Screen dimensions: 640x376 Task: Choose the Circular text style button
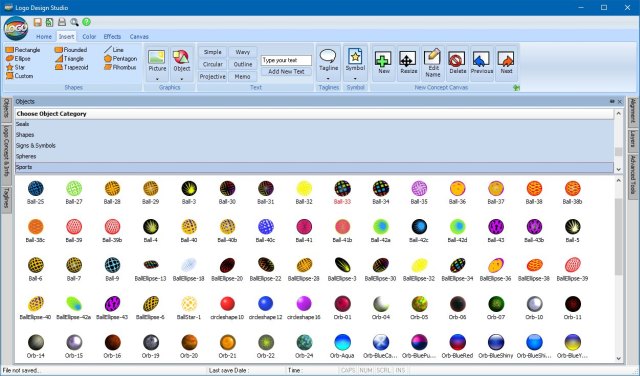tap(213, 65)
